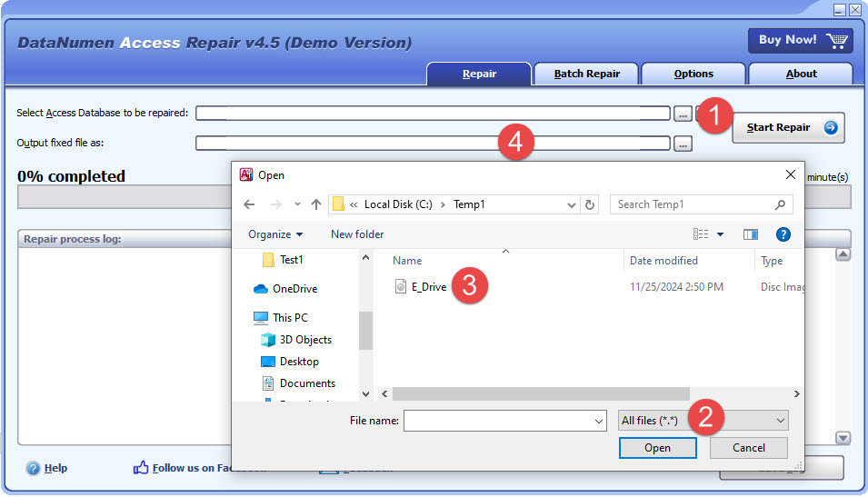The image size is (868, 497).
Task: Click the Follow us on Facebook thumbs-up icon
Action: coord(141,468)
